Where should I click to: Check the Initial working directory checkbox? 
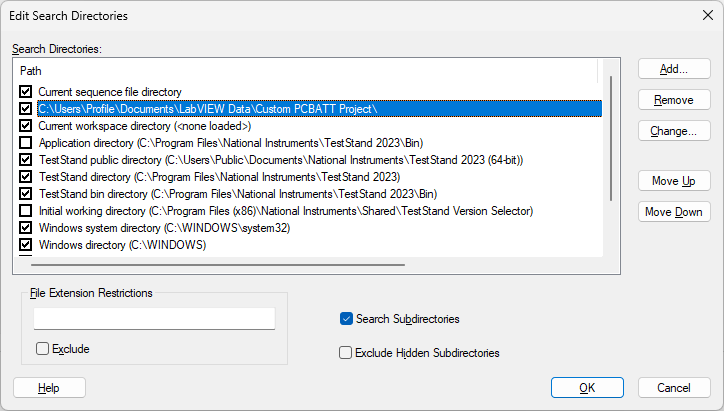click(x=25, y=211)
